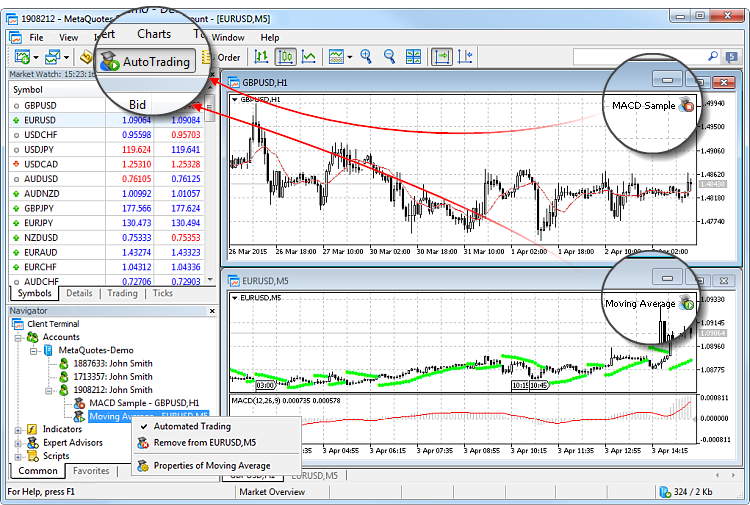Click the AutoTrading toolbar button
Screen dimensions: 750x505
point(146,62)
